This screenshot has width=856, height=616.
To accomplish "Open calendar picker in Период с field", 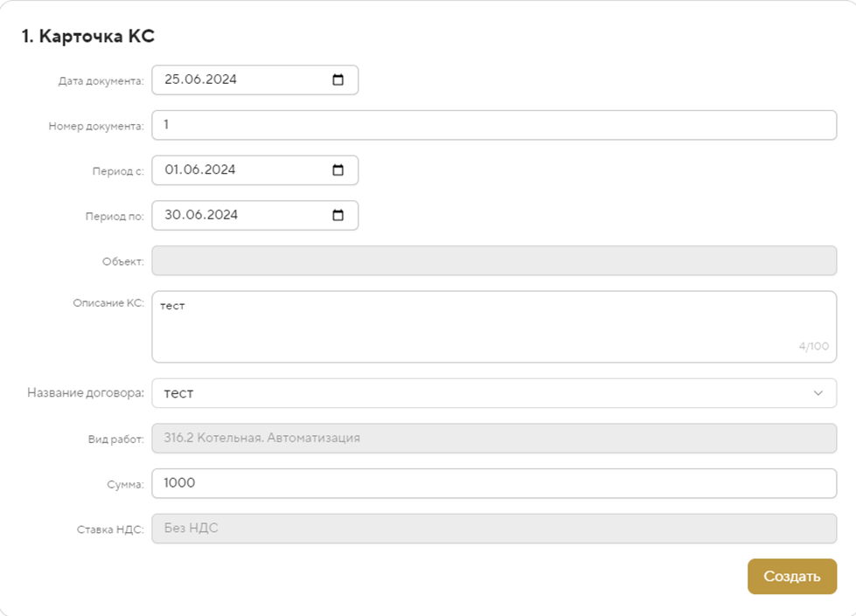I will [338, 170].
